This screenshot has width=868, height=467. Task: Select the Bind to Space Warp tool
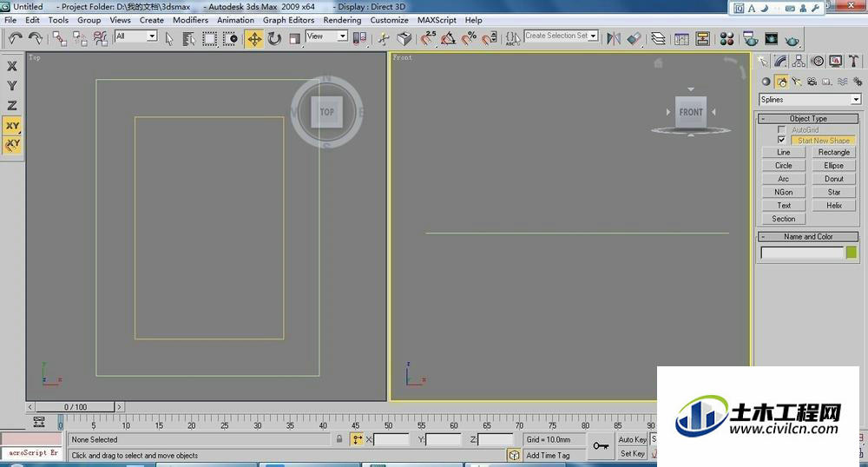tap(100, 38)
